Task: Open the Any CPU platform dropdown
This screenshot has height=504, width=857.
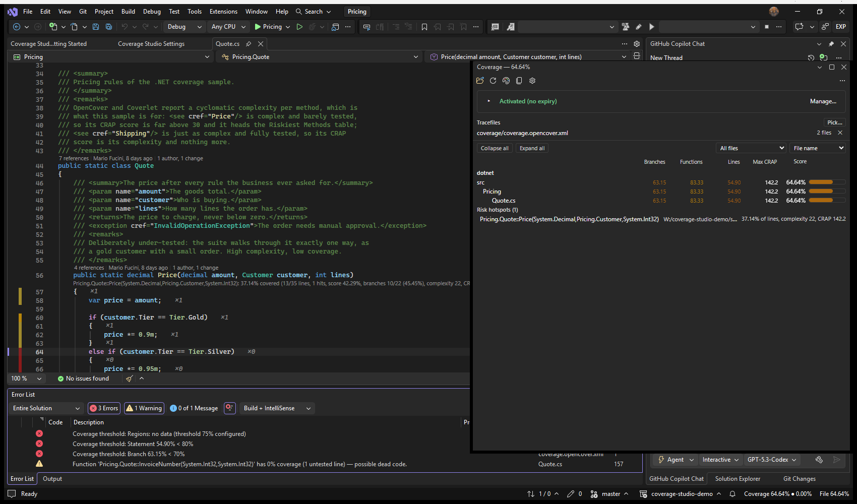Action: [x=228, y=27]
